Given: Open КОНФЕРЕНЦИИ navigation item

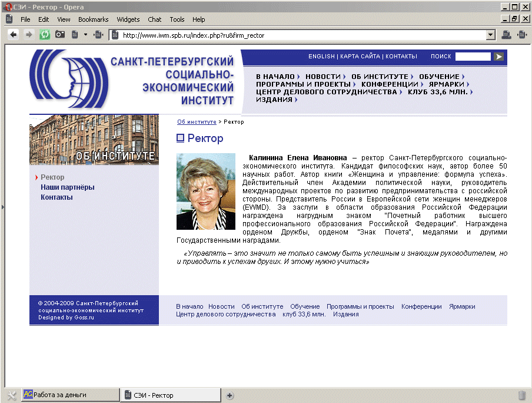Looking at the screenshot, I should coord(390,84).
